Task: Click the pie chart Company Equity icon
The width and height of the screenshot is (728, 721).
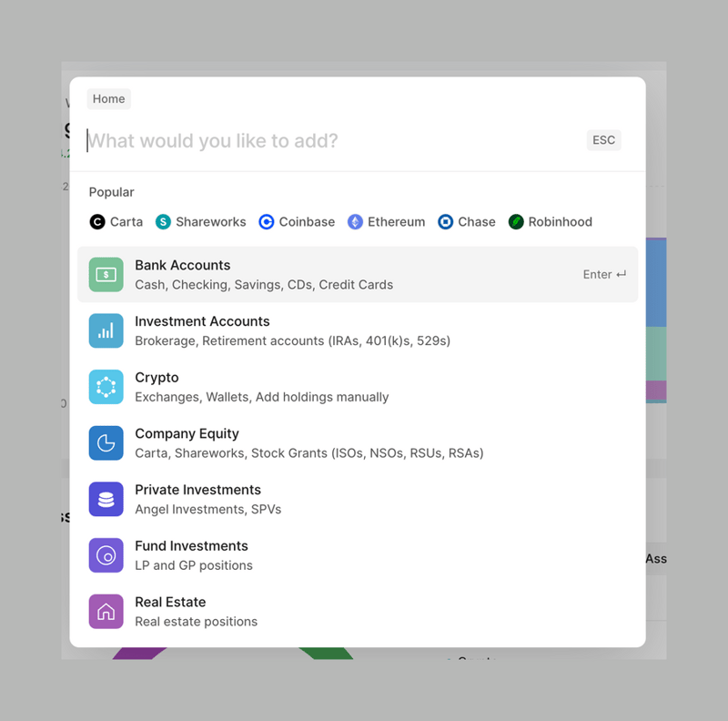Action: [106, 442]
